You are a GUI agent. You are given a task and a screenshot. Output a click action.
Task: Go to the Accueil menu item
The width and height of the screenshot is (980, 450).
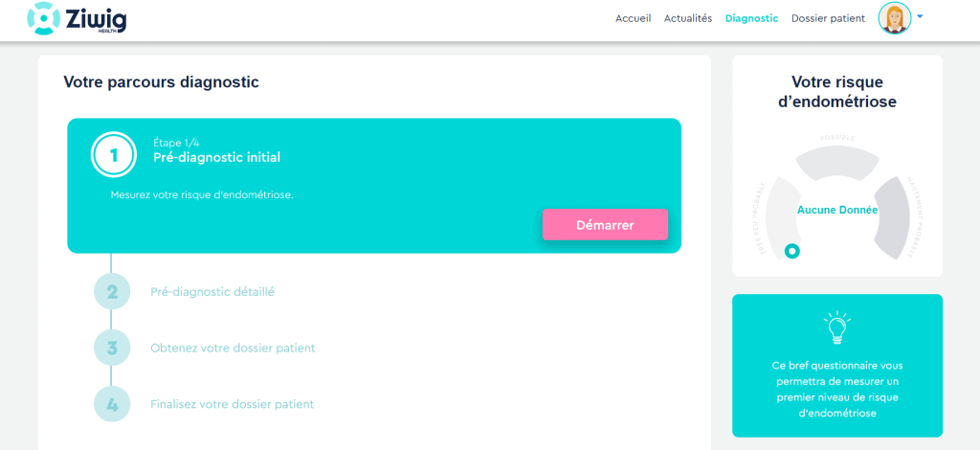[x=634, y=19]
